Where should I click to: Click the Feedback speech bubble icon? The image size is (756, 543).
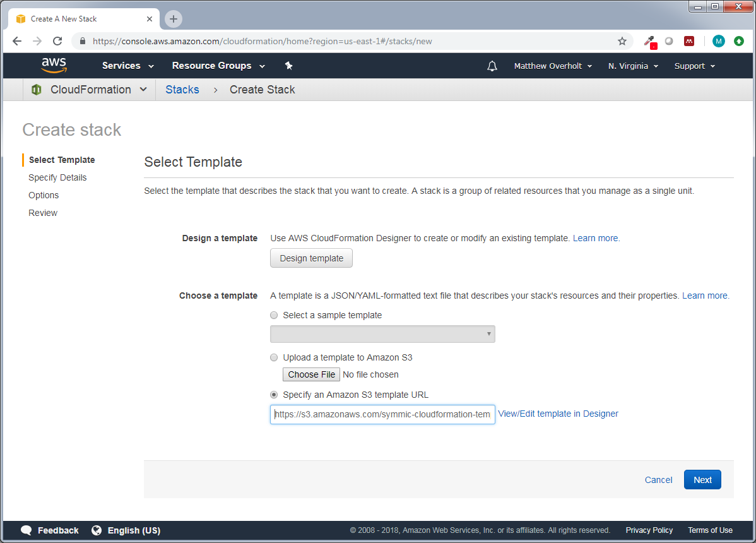pos(26,530)
